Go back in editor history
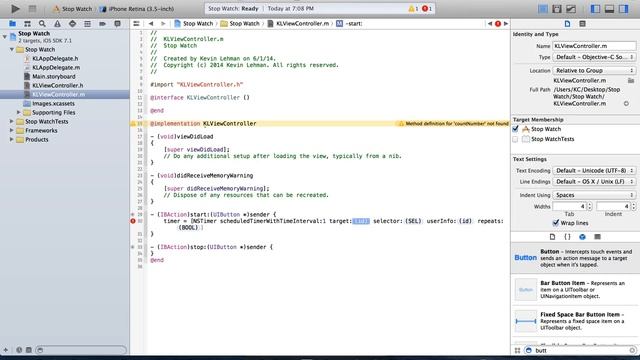Image resolution: width=640 pixels, height=360 pixels. [151, 24]
